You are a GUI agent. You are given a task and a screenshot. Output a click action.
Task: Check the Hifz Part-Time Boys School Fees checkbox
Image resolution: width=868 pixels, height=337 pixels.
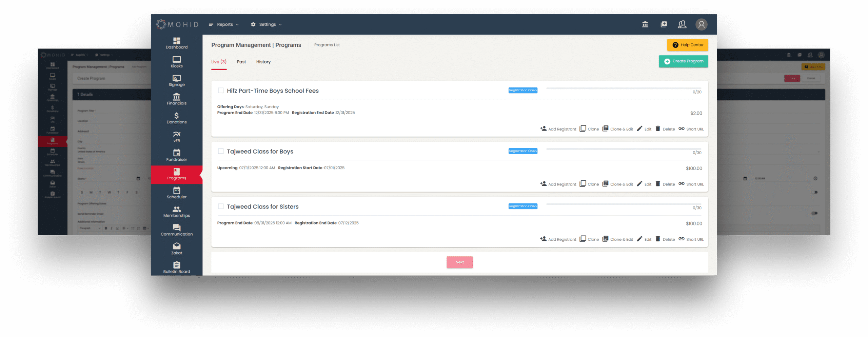(x=221, y=91)
